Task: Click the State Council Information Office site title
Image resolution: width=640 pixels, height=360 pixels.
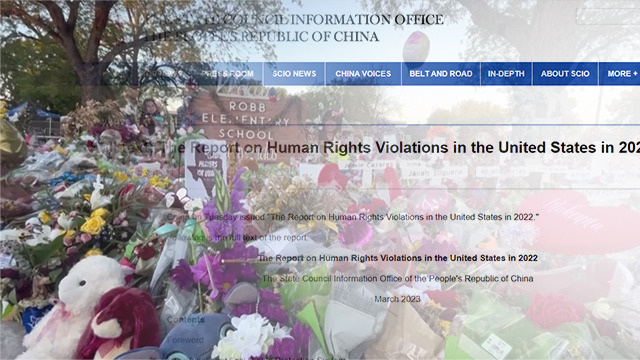Action: pyautogui.click(x=294, y=28)
